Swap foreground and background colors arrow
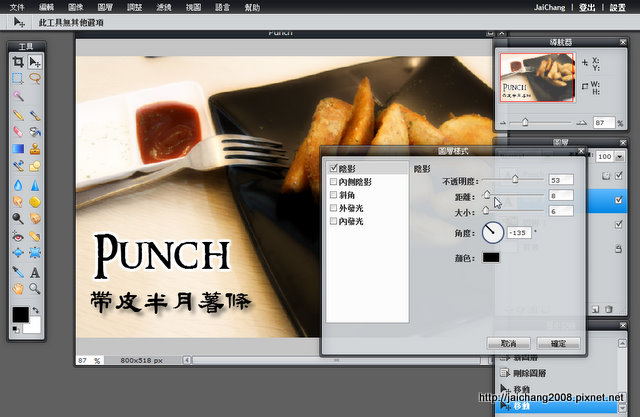The image size is (640, 417). [36, 310]
